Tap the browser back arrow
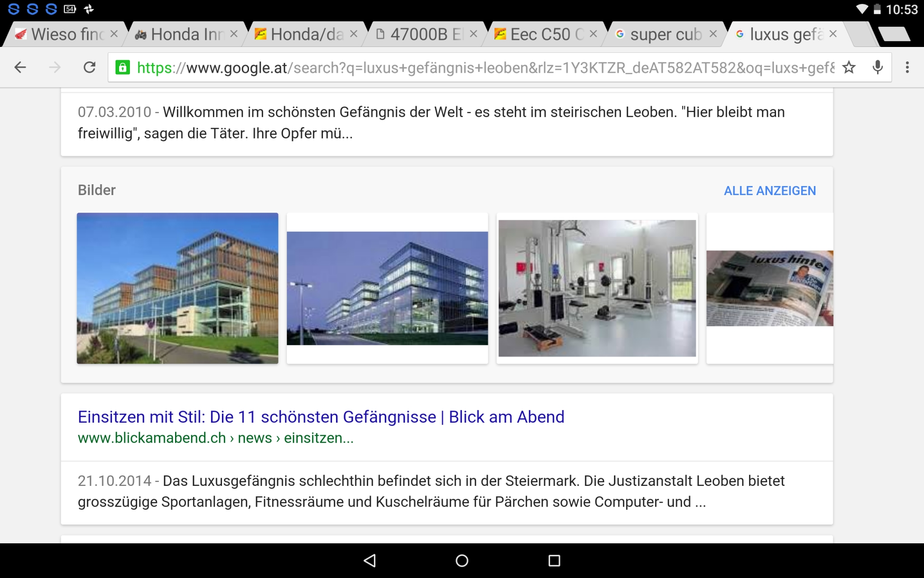 20,68
